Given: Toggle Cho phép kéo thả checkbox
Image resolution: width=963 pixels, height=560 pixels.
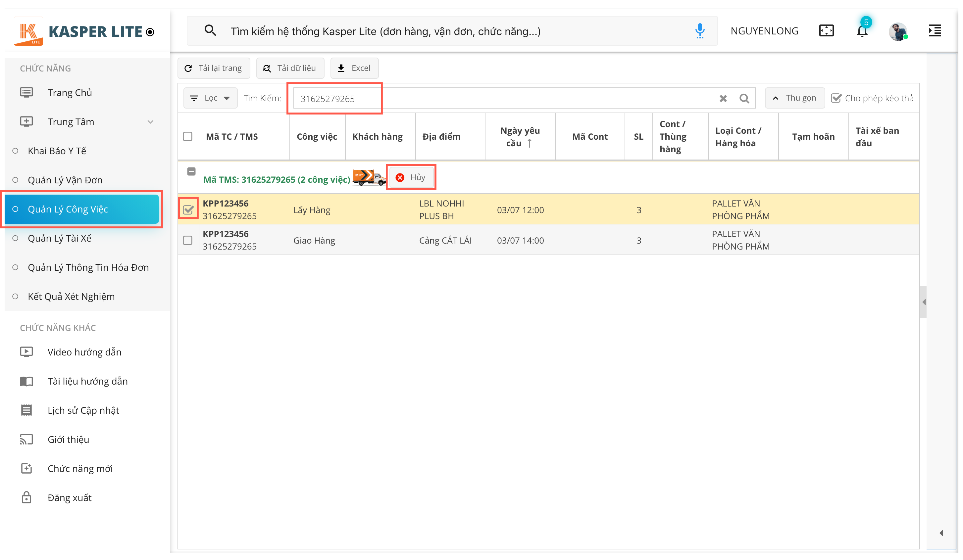Looking at the screenshot, I should 836,98.
